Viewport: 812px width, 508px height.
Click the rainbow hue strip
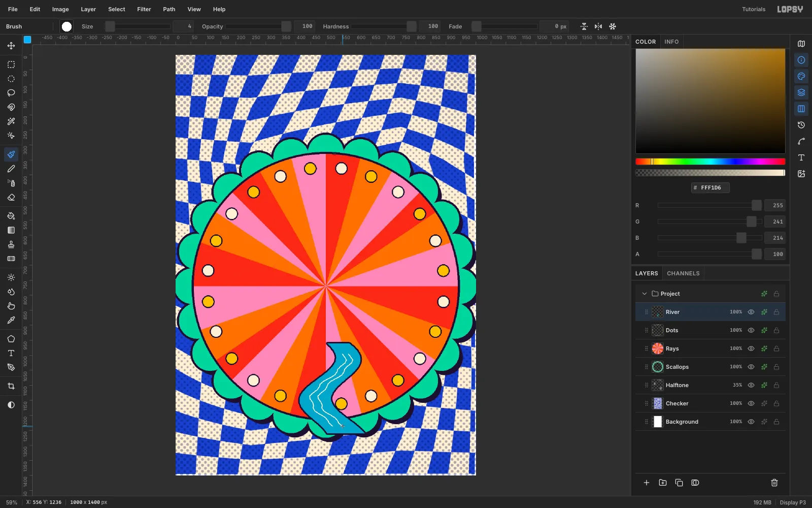point(710,162)
